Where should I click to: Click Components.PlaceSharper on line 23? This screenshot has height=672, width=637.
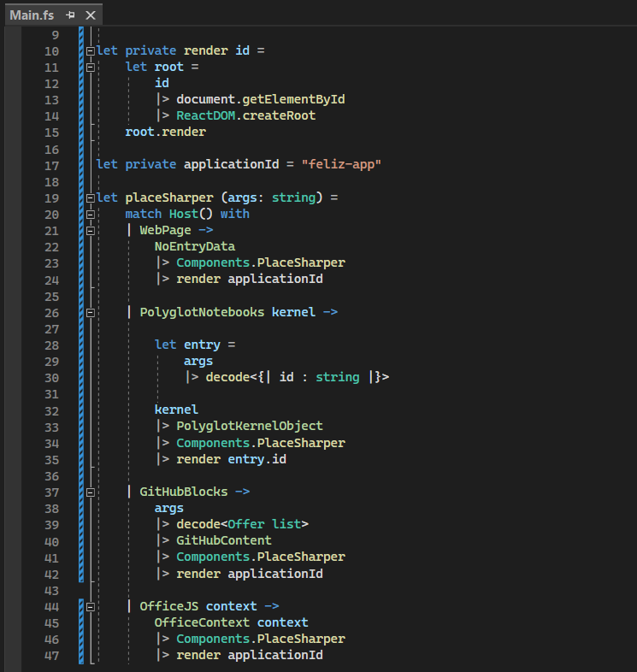[261, 262]
